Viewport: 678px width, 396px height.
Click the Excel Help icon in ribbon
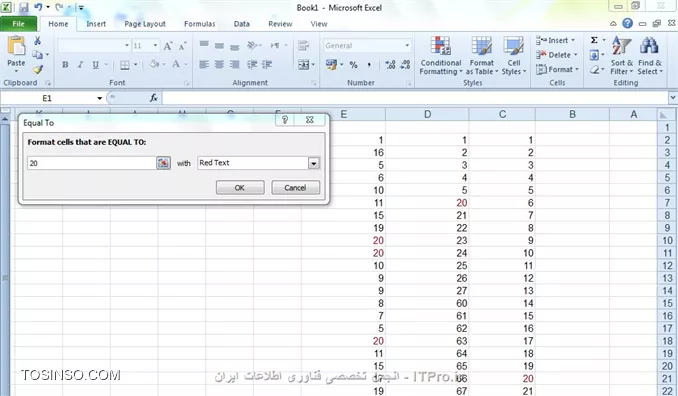tap(627, 24)
